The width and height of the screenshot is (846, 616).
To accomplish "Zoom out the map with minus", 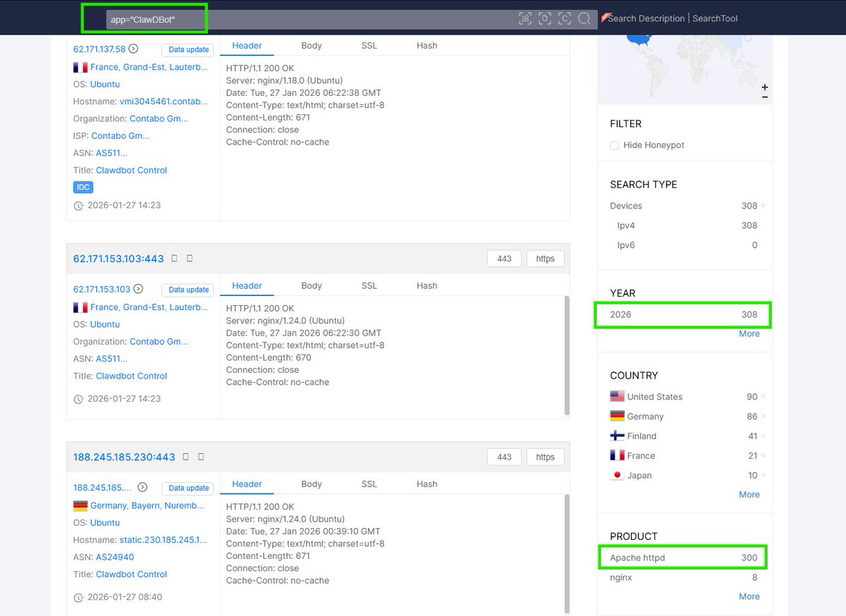I will click(x=765, y=97).
